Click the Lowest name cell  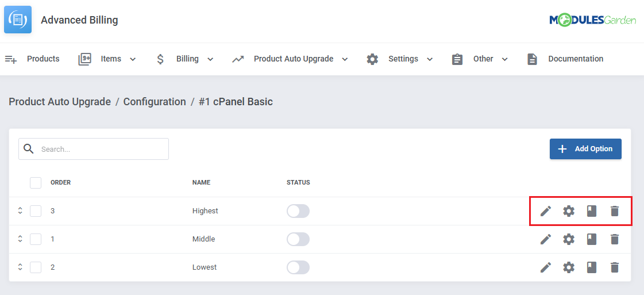[x=205, y=267]
